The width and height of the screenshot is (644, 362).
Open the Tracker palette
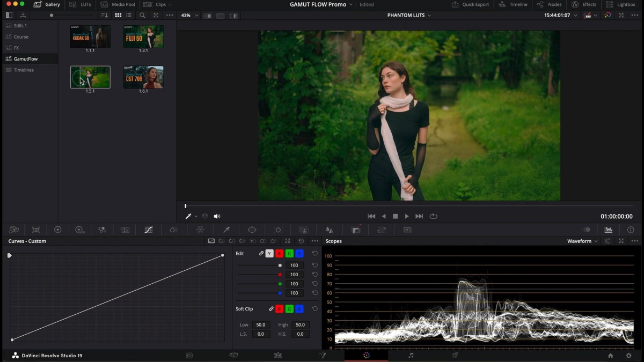click(278, 230)
